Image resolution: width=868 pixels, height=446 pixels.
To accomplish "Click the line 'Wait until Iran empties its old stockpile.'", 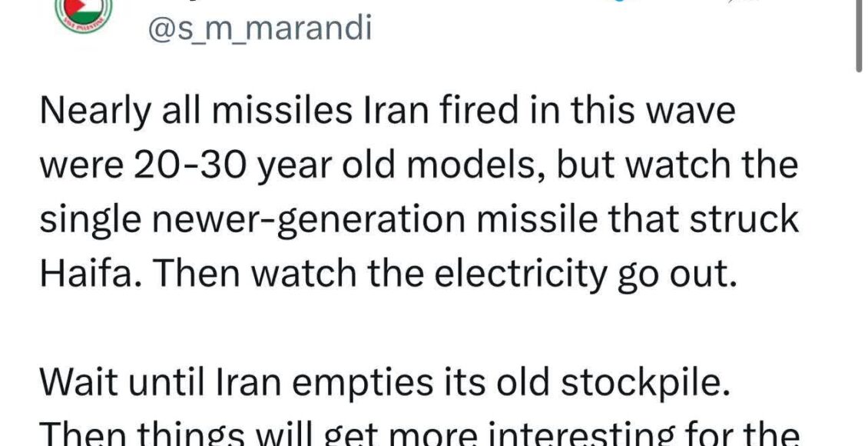I will 385,384.
